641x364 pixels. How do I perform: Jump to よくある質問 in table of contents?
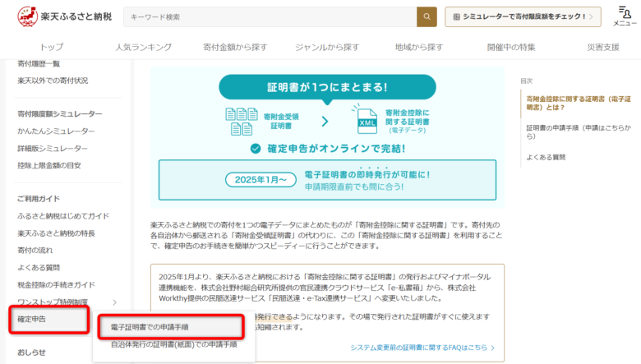click(x=546, y=156)
